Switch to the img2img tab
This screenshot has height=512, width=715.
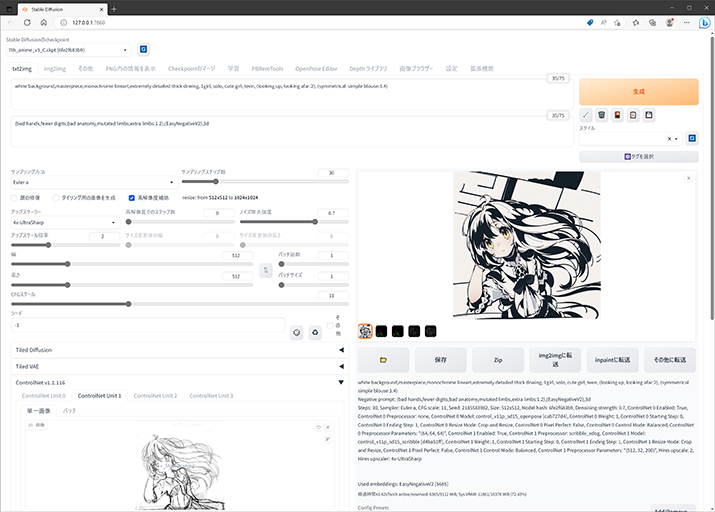(55, 69)
